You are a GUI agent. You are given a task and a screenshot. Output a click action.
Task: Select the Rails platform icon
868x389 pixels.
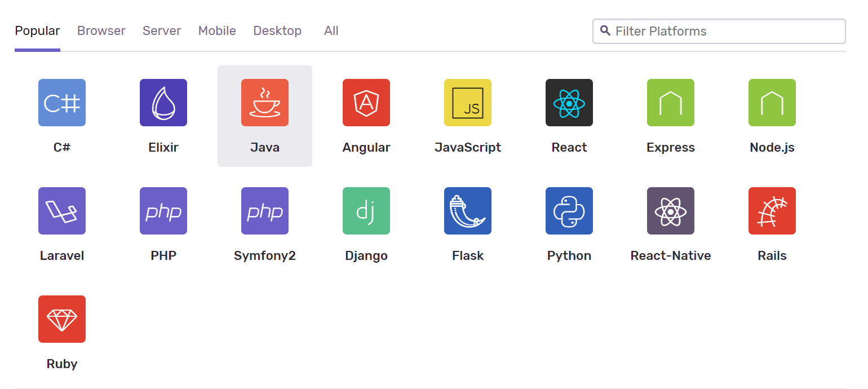(772, 211)
